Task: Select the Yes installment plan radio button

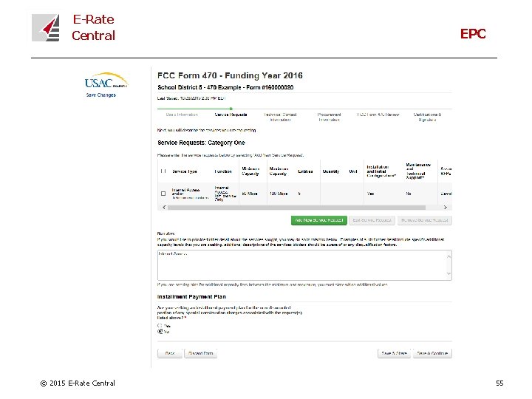Action: click(x=160, y=325)
